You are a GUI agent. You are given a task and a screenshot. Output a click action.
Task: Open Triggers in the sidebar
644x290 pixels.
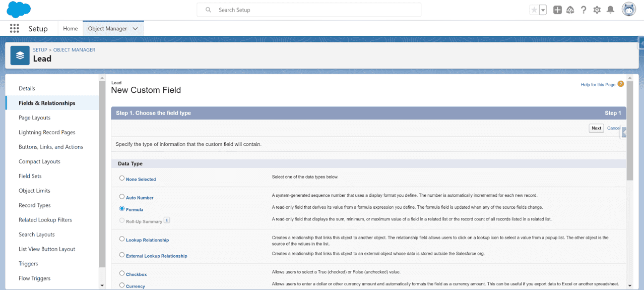pos(28,264)
